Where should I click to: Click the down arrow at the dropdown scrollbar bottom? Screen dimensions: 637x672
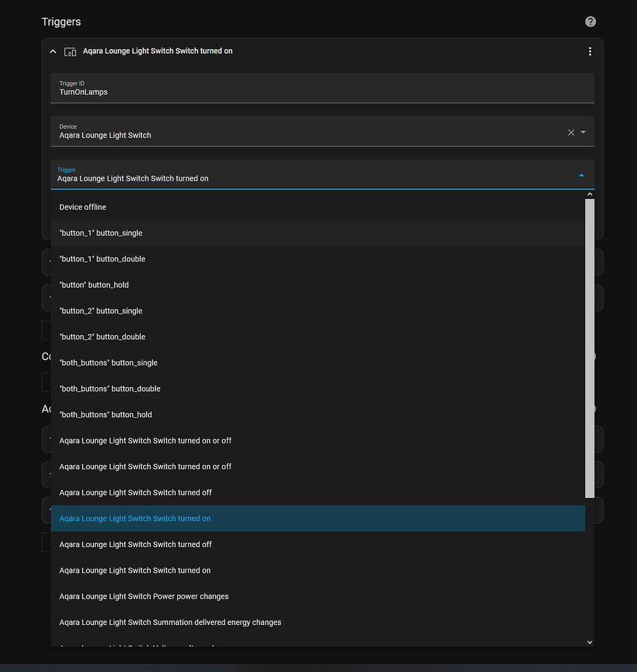(589, 642)
